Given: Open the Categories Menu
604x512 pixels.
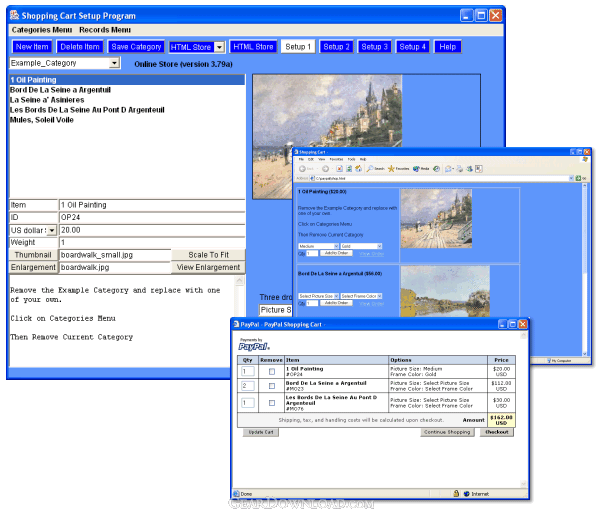Looking at the screenshot, I should point(42,30).
